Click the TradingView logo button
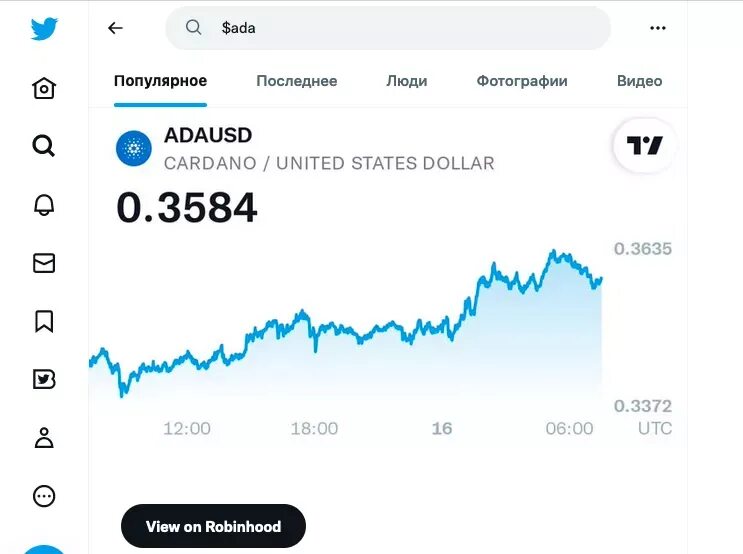Screen dimensions: 743x554 [644, 145]
